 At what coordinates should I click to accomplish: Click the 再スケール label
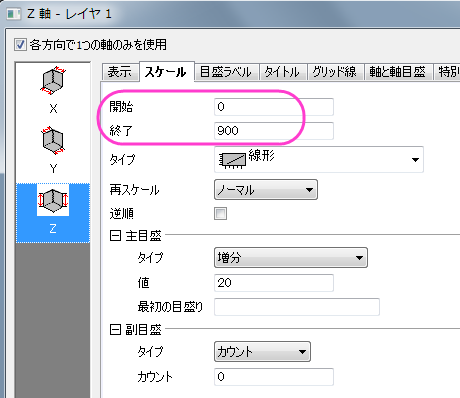coord(134,190)
